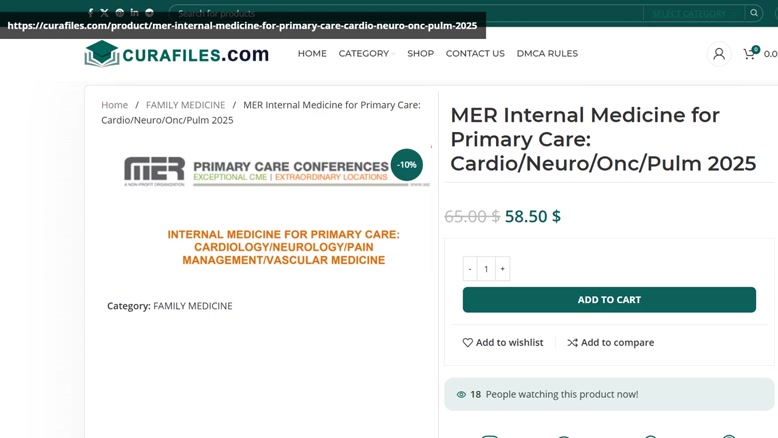This screenshot has height=438, width=778.
Task: Click the search magnifier icon
Action: click(754, 13)
